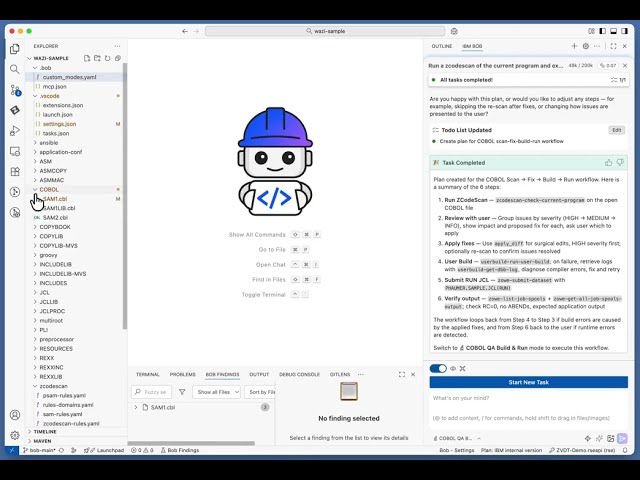Send the message with the purple send button
Viewport: 640px width, 480px height.
click(x=622, y=438)
